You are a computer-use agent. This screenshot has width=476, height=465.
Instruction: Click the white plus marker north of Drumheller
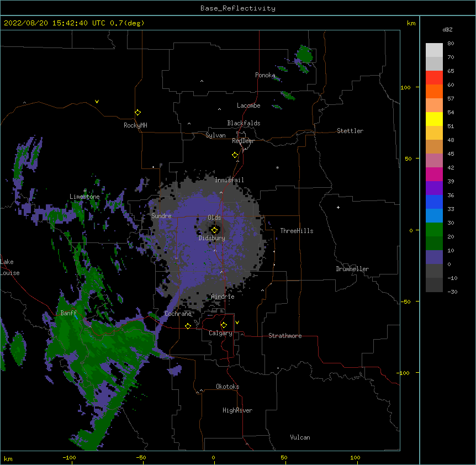tap(338, 207)
